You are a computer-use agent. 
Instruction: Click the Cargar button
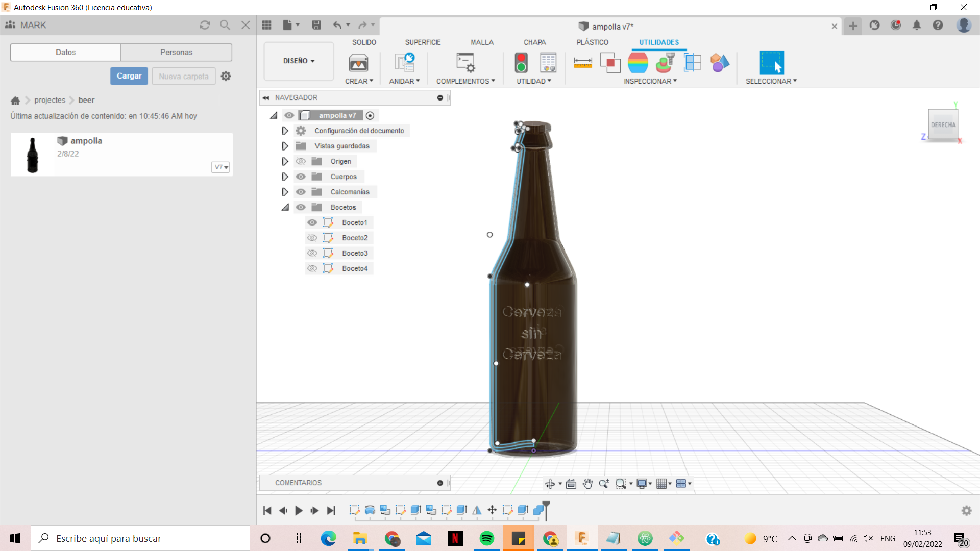pyautogui.click(x=129, y=76)
